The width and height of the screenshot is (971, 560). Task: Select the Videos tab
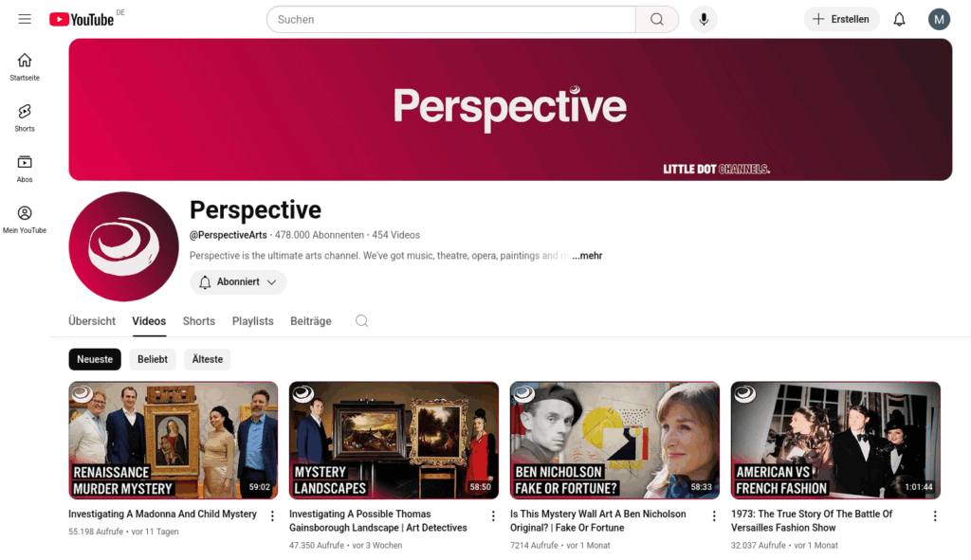149,321
